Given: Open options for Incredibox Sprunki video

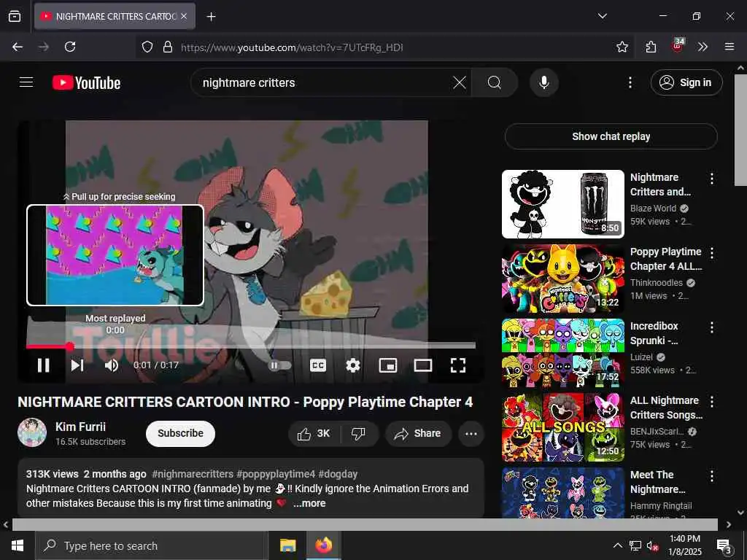Looking at the screenshot, I should 712,327.
